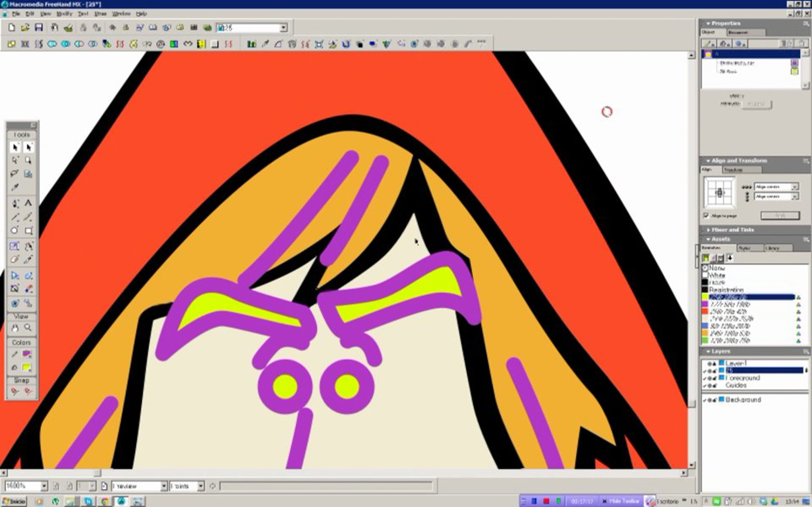The width and height of the screenshot is (812, 507).
Task: Select the Text tool
Action: point(28,203)
